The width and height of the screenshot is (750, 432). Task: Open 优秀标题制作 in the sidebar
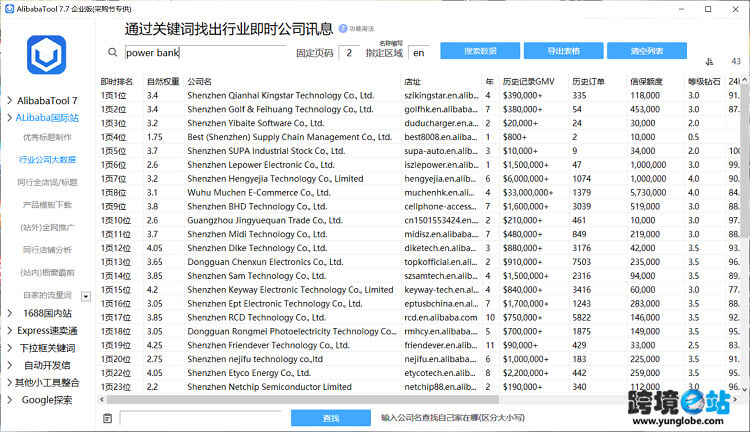pos(47,137)
